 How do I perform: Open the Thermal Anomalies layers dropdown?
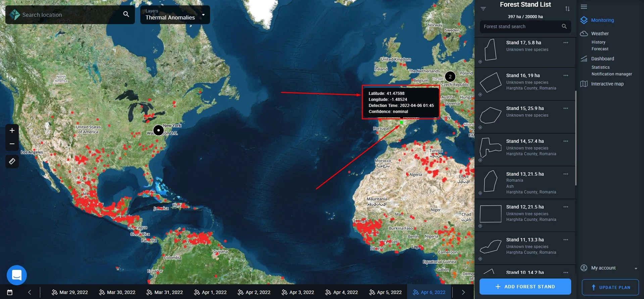tap(175, 15)
